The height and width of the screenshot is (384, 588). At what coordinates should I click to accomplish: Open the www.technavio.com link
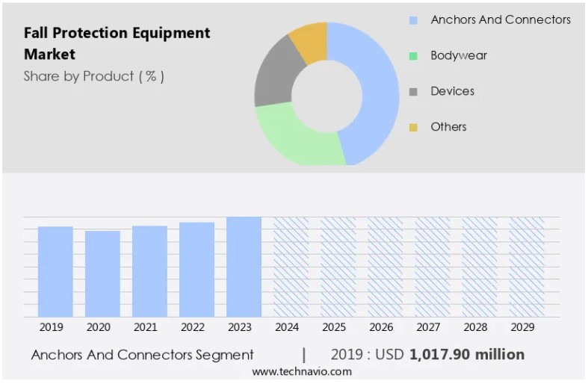click(x=301, y=371)
